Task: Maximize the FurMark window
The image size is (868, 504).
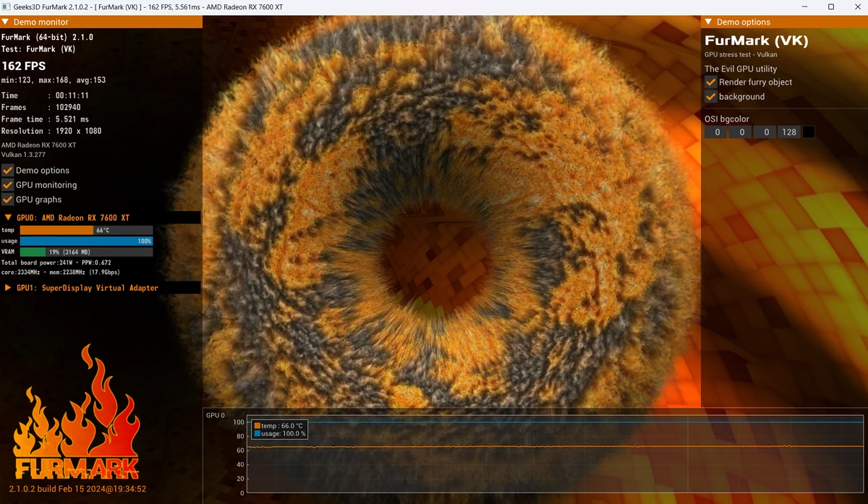Action: pyautogui.click(x=831, y=7)
